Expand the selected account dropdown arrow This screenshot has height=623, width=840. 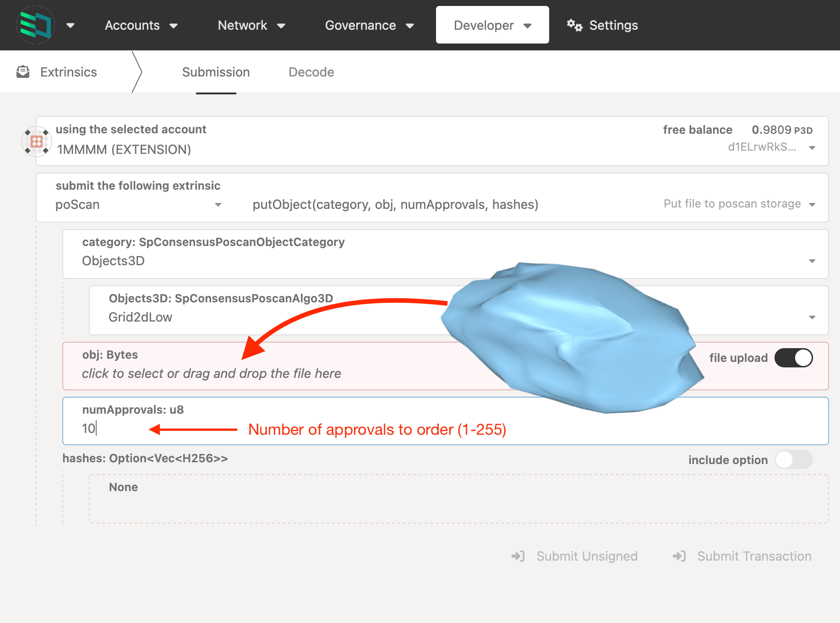click(812, 148)
